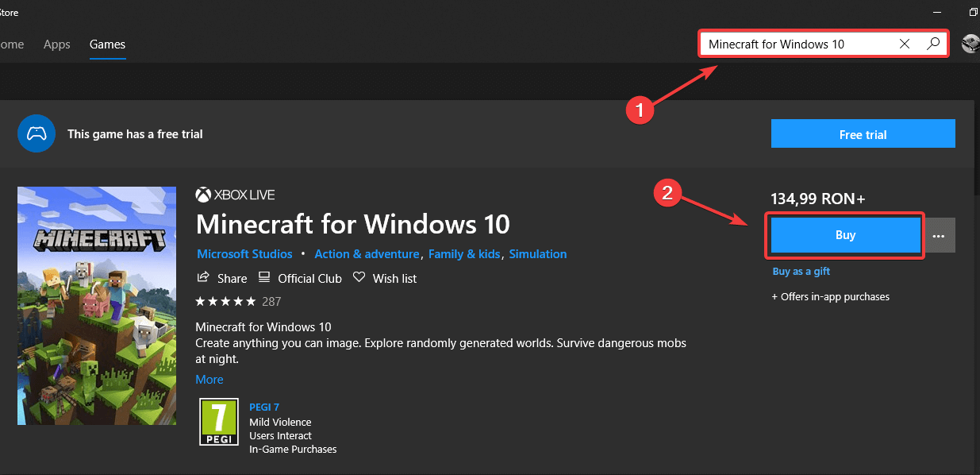Open the user profile avatar
The image size is (980, 475).
pos(970,44)
